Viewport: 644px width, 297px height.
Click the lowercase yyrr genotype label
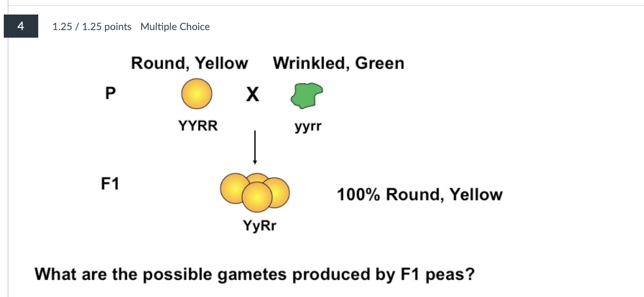click(307, 127)
